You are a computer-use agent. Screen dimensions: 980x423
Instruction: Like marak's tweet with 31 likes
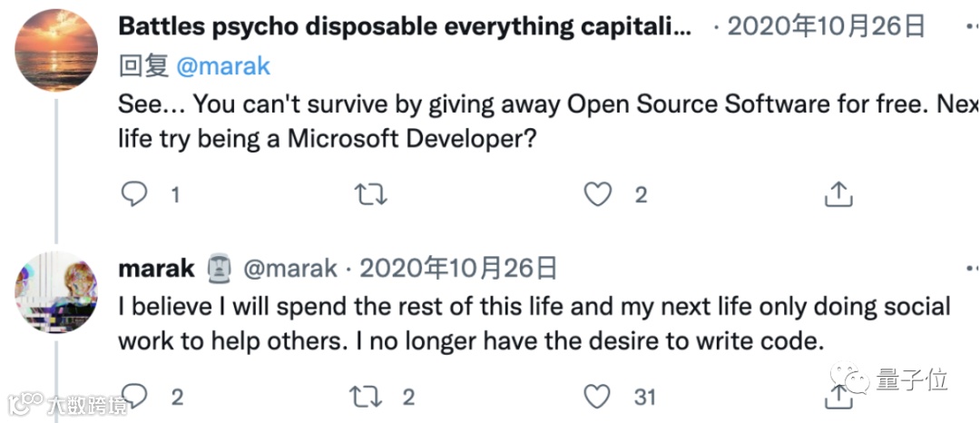coord(597,396)
